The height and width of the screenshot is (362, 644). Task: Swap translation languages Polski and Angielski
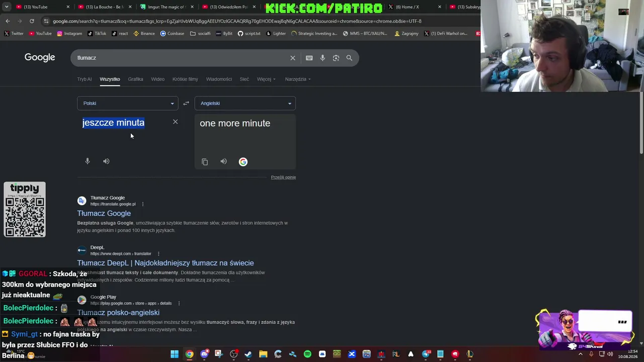(x=186, y=103)
